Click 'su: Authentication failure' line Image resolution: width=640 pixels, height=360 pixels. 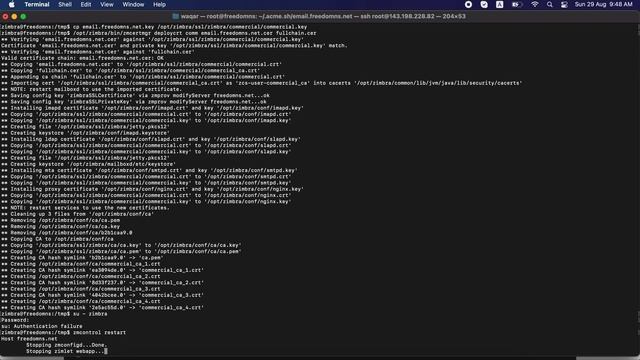click(42, 326)
